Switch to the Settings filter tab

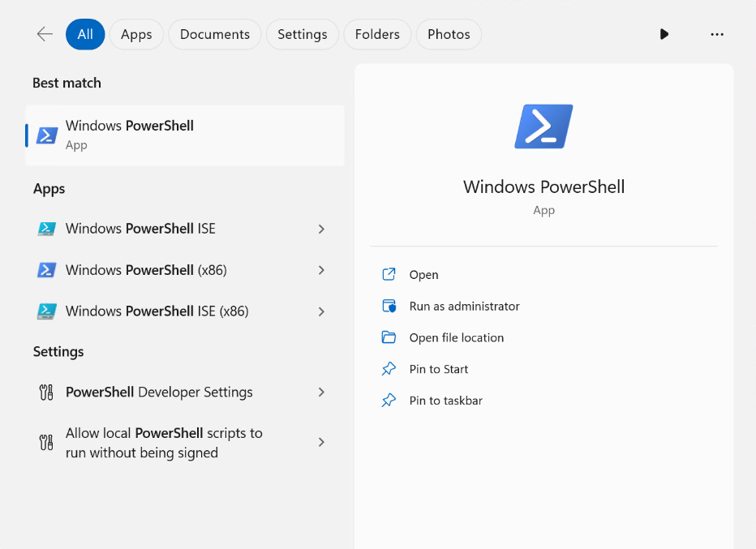coord(303,34)
